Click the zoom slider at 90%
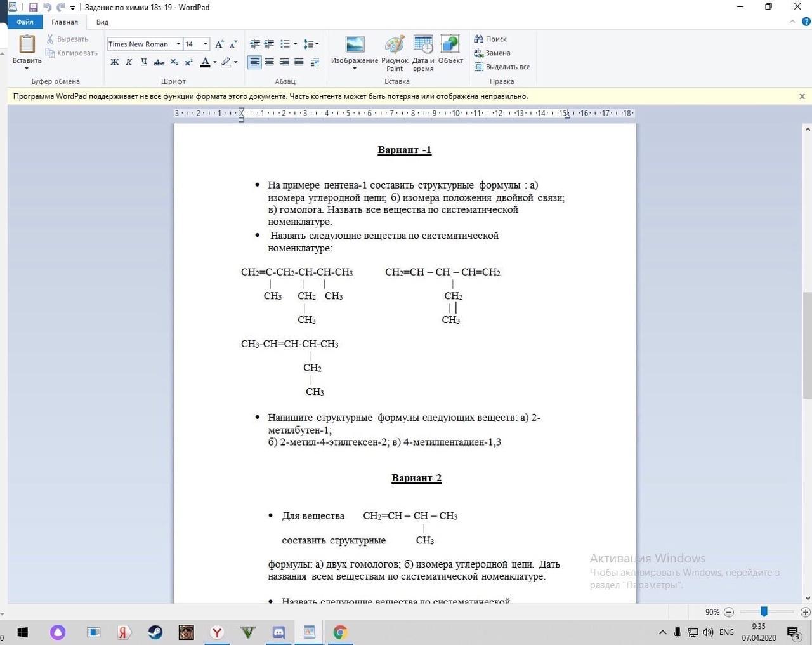Screen dimensions: 812x645 click(x=764, y=612)
